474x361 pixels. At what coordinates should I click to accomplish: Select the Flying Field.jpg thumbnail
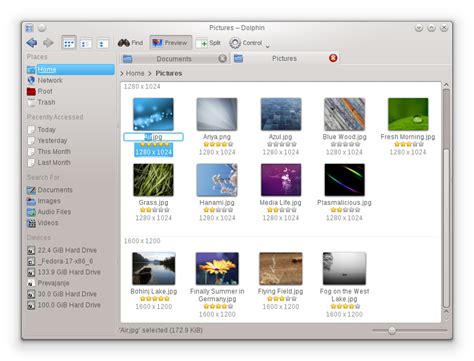pos(281,269)
